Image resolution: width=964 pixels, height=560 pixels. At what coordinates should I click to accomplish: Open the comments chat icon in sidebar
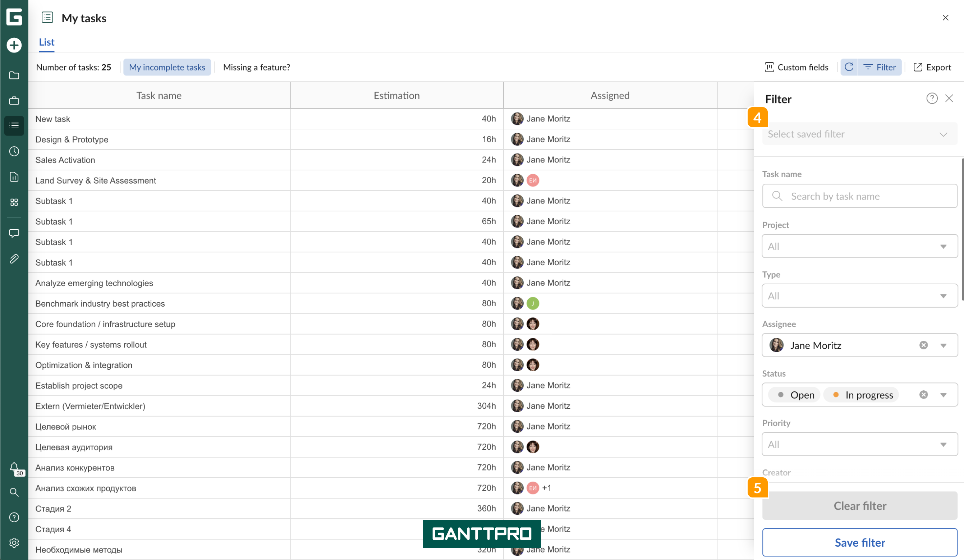coord(14,233)
